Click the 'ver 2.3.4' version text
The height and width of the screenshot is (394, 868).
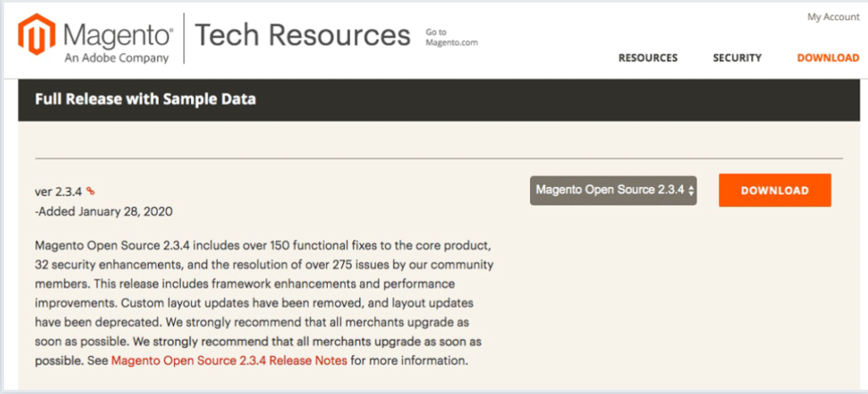59,192
